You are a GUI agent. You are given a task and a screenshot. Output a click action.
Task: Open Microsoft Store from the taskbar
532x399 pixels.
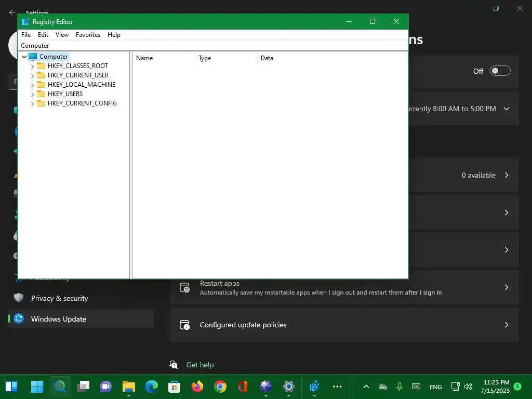point(175,387)
